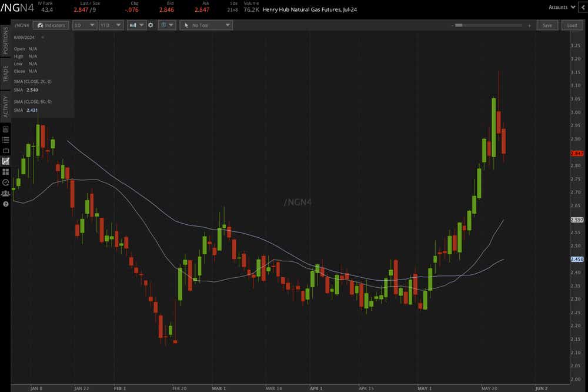Click the zoom out minus icon
The width and height of the screenshot is (588, 392).
[452, 25]
